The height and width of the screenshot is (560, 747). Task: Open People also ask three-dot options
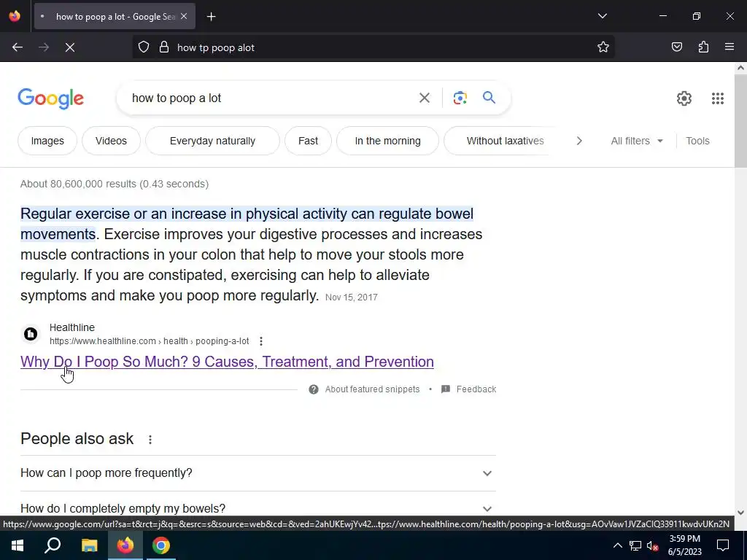tap(150, 440)
